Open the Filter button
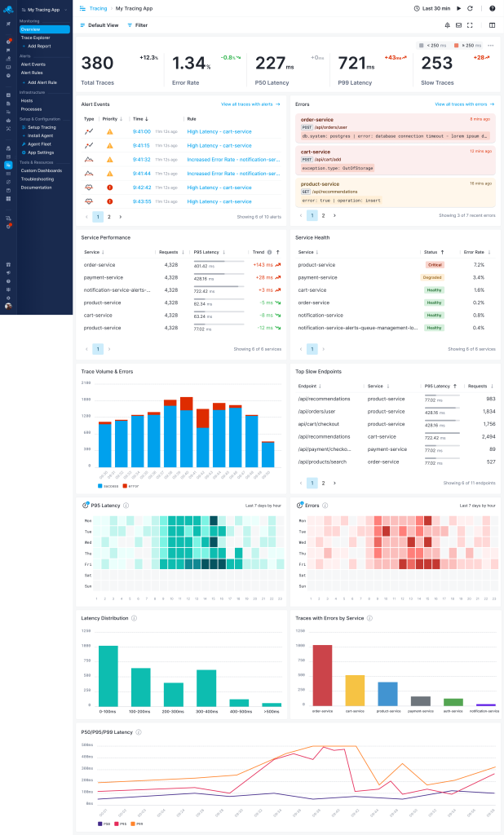 click(138, 25)
